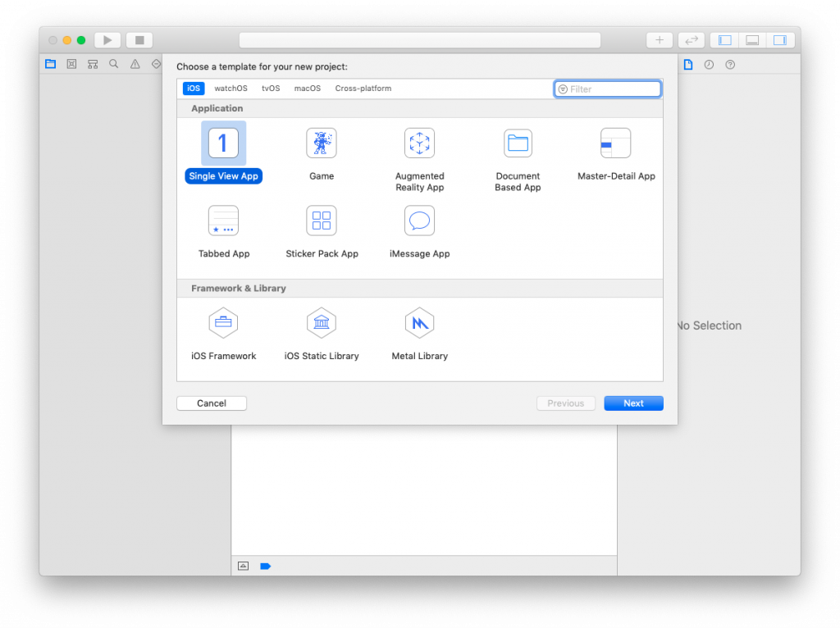Switch to the tvOS platform tab

coord(271,89)
